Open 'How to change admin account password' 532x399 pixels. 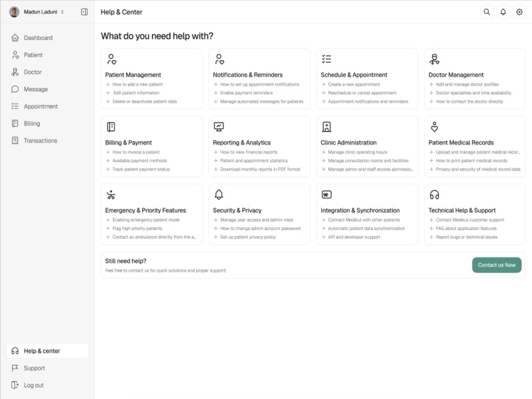tap(257, 229)
